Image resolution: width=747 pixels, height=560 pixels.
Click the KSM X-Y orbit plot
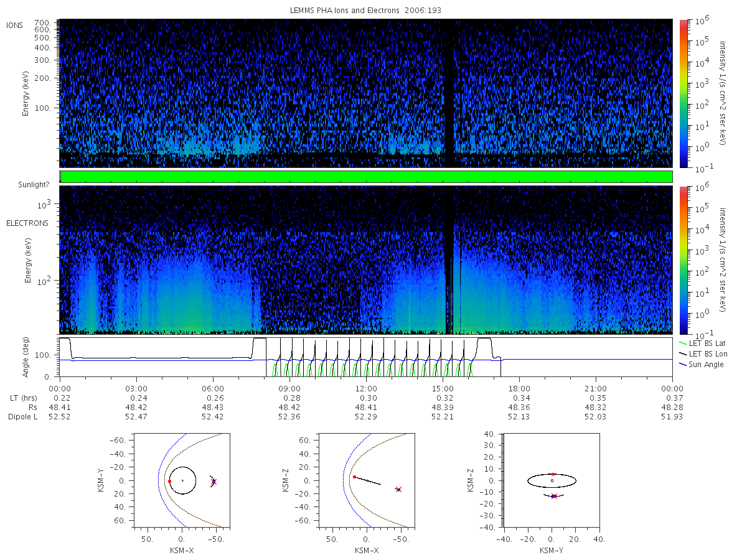click(x=181, y=480)
